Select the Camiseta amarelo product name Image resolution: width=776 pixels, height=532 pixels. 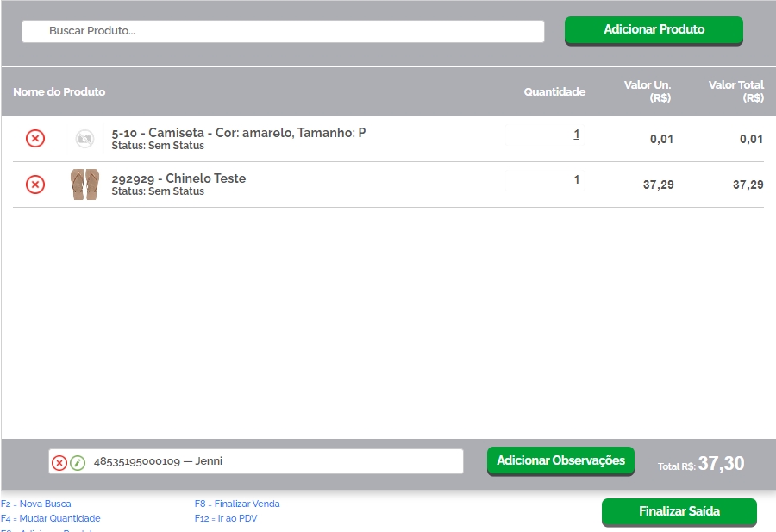pos(239,133)
